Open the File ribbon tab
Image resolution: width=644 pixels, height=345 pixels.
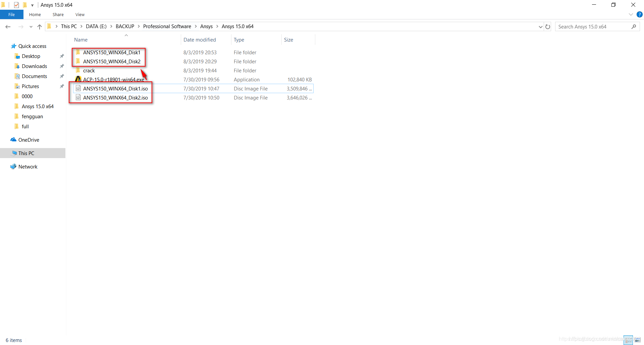coord(11,14)
